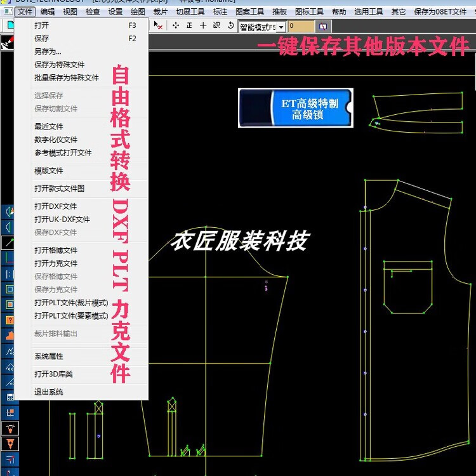
Task: Click the purple square icon beside input field
Action: pos(323,27)
